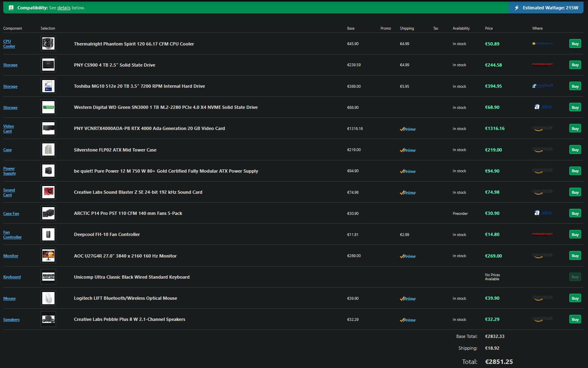Click the Amazon logo in Silverstone FLP02 row
The width and height of the screenshot is (588, 368).
[542, 149]
